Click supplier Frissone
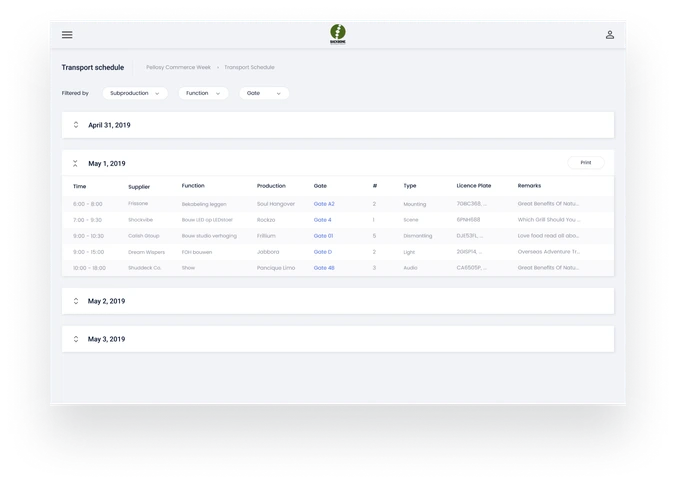Viewport: 676px width, 485px height. 138,203
